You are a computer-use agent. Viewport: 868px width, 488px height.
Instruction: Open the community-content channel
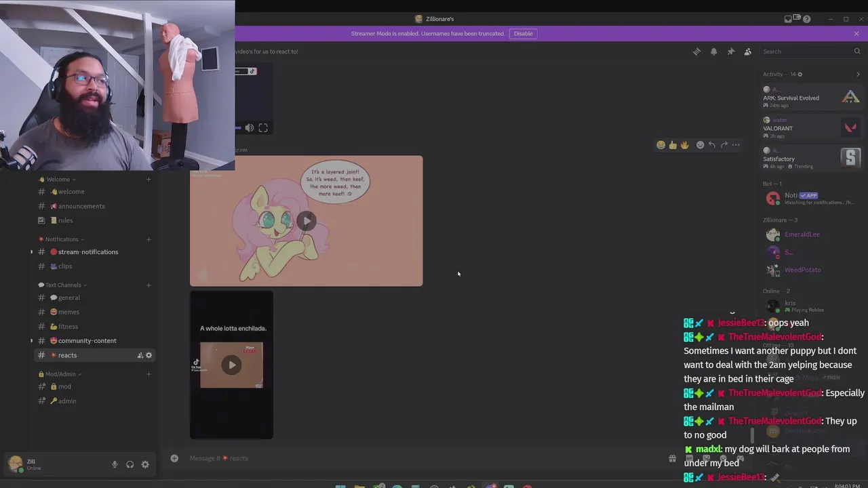click(x=95, y=341)
